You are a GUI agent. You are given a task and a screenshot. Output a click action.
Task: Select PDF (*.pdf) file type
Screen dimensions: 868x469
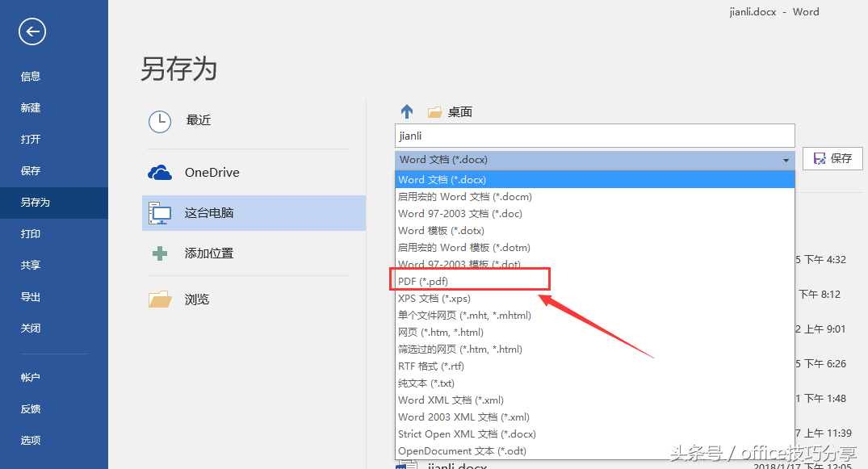[x=594, y=281]
